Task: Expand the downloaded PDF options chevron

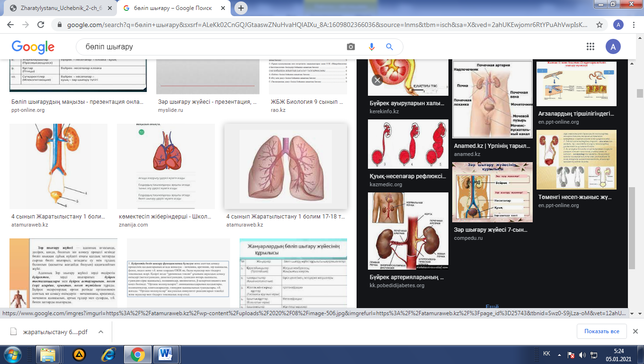Action: [x=101, y=332]
